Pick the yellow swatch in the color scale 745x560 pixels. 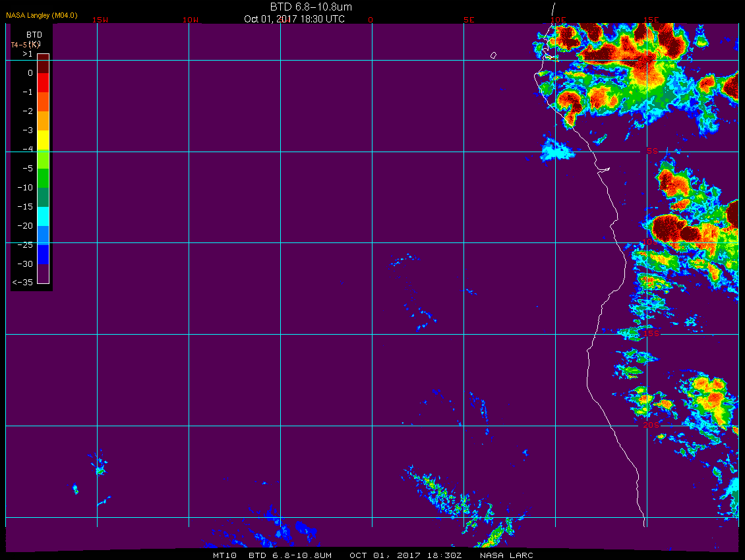point(44,140)
